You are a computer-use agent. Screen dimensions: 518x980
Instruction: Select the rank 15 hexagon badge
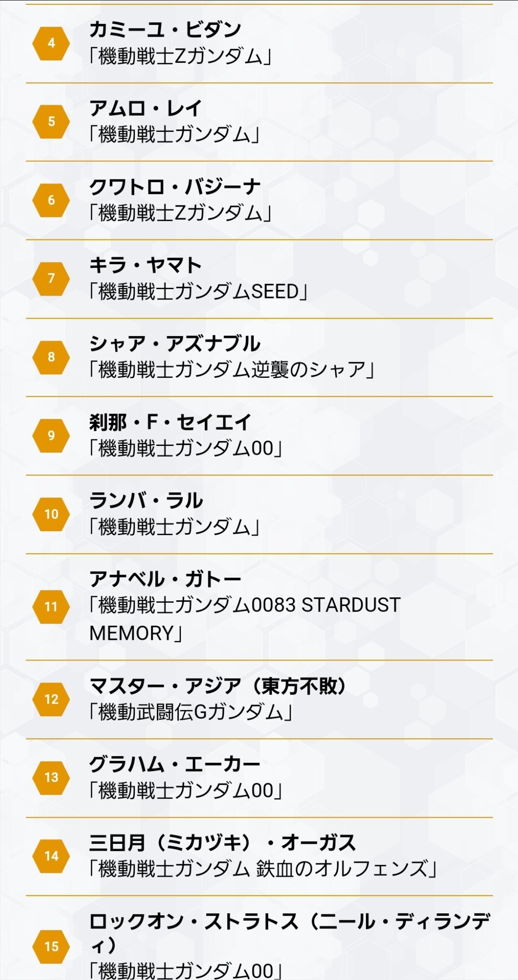point(51,947)
